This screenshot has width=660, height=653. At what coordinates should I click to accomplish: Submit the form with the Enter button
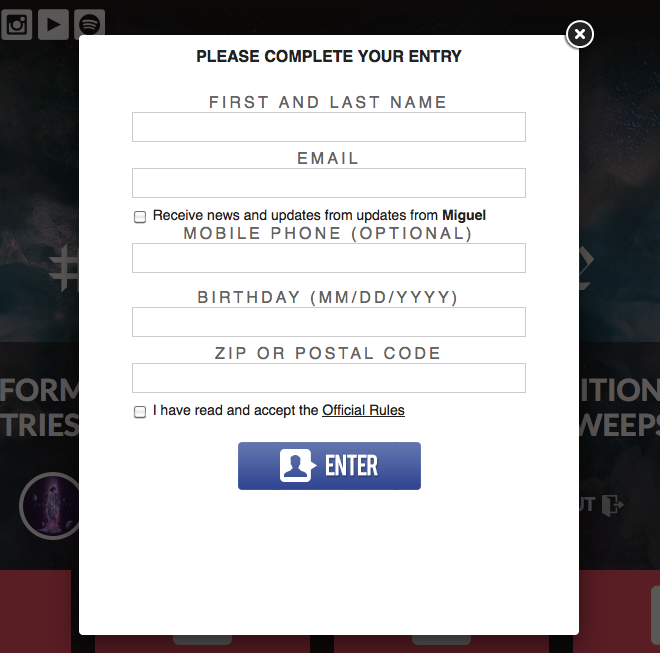[x=329, y=466]
